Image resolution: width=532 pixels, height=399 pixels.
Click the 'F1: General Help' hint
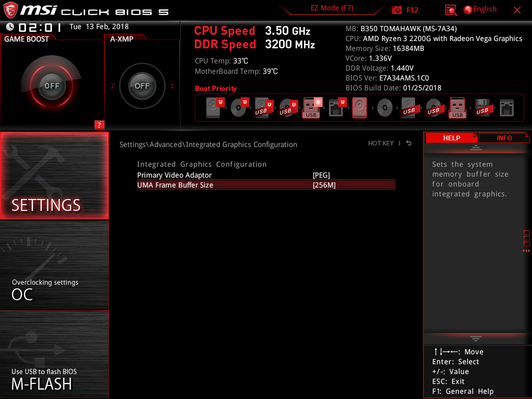point(463,391)
